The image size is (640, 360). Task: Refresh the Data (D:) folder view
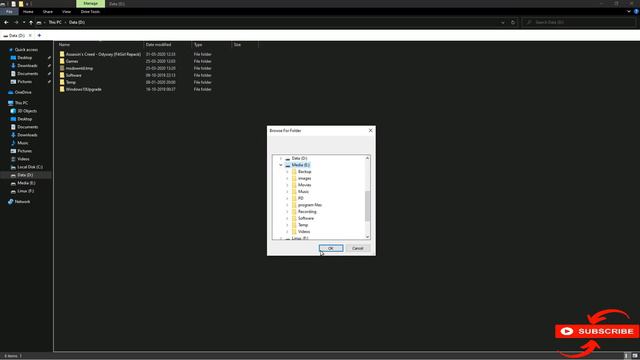[x=513, y=22]
